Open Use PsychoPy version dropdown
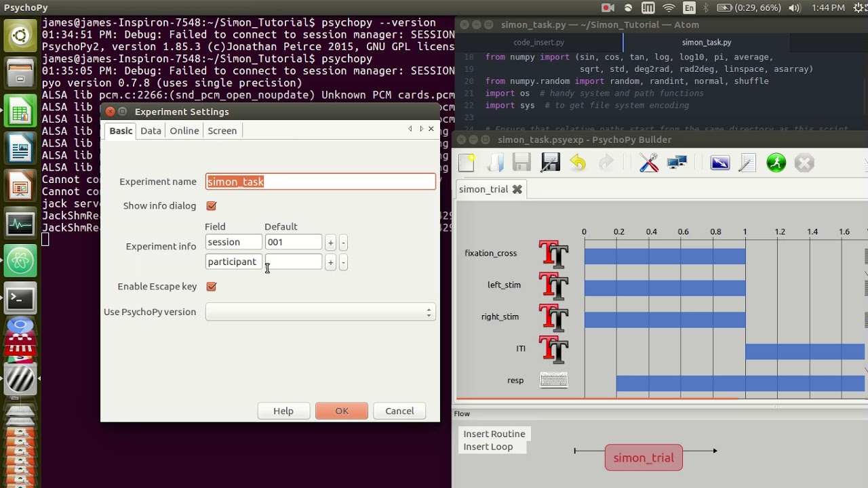The image size is (868, 488). (x=320, y=312)
